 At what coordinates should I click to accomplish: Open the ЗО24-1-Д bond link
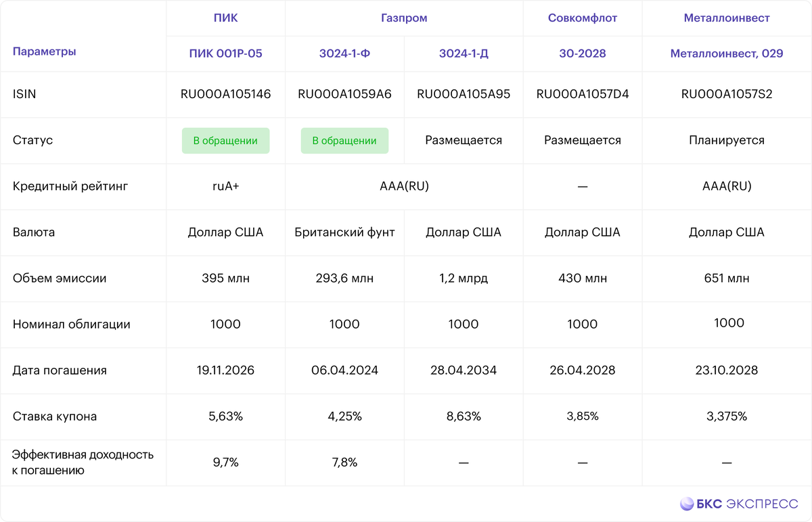point(464,53)
